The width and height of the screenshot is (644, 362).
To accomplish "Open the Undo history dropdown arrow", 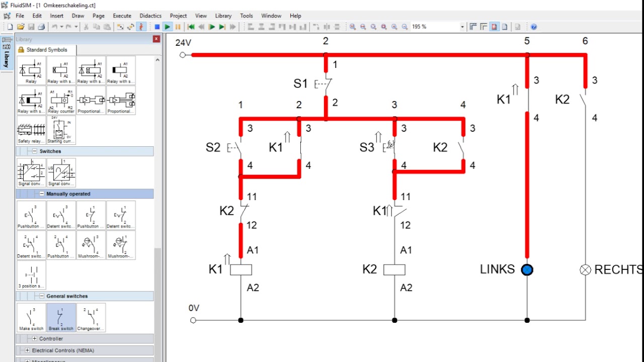I will [62, 27].
